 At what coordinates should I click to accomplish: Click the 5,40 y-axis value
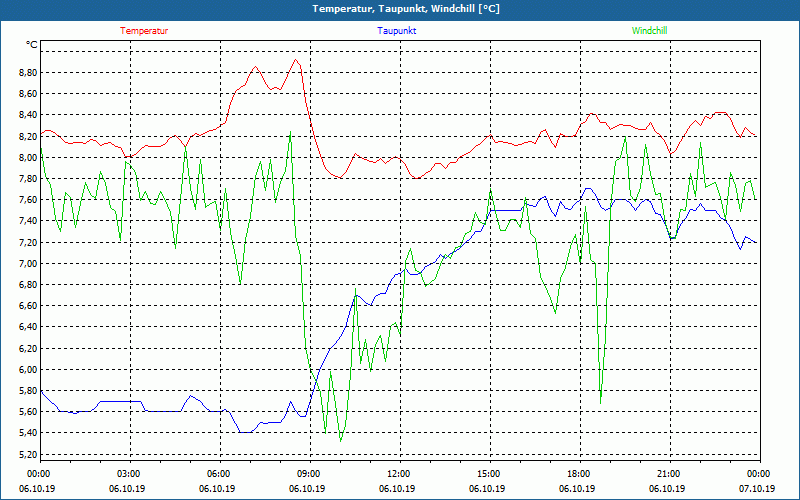(x=28, y=433)
